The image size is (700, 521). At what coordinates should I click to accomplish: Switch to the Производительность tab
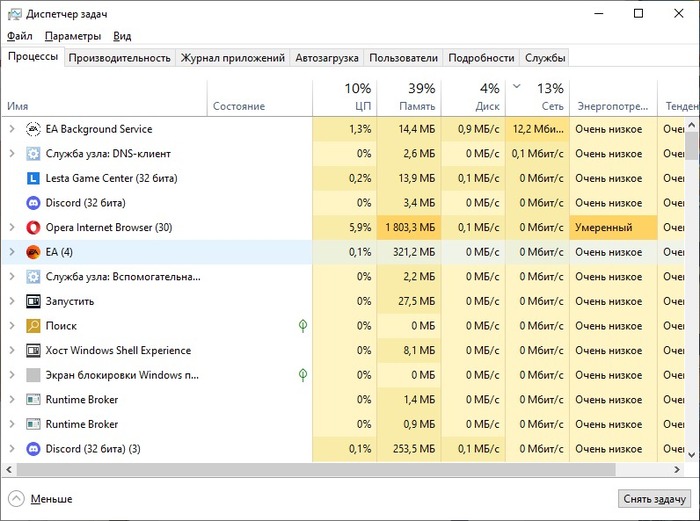pos(119,58)
